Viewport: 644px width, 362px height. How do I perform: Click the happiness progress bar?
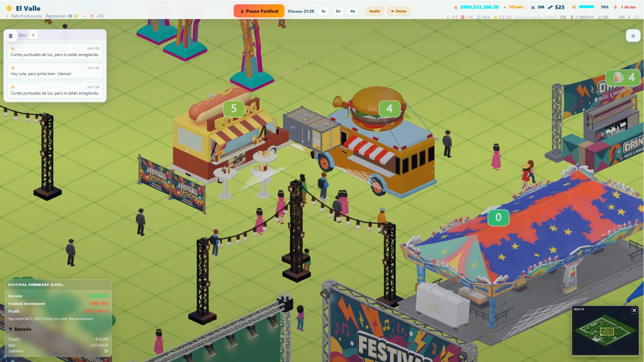(x=586, y=7)
